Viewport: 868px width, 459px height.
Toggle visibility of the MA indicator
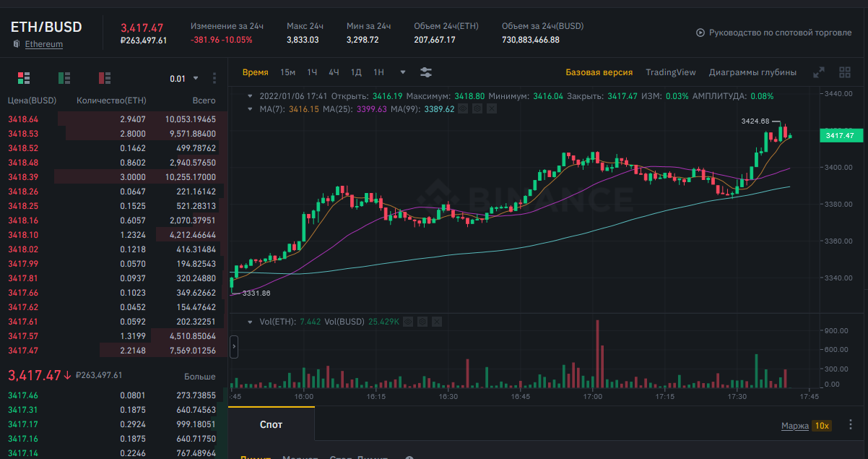click(464, 109)
